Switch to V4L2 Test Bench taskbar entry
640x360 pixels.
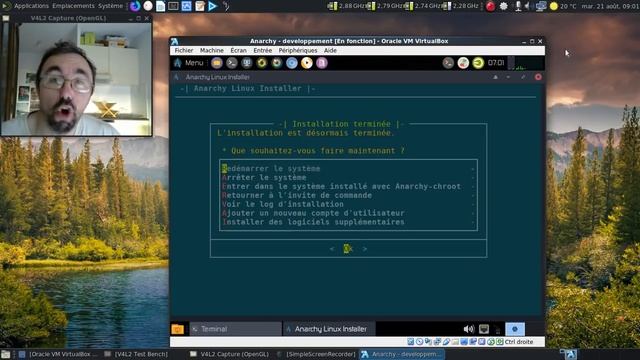tap(136, 354)
